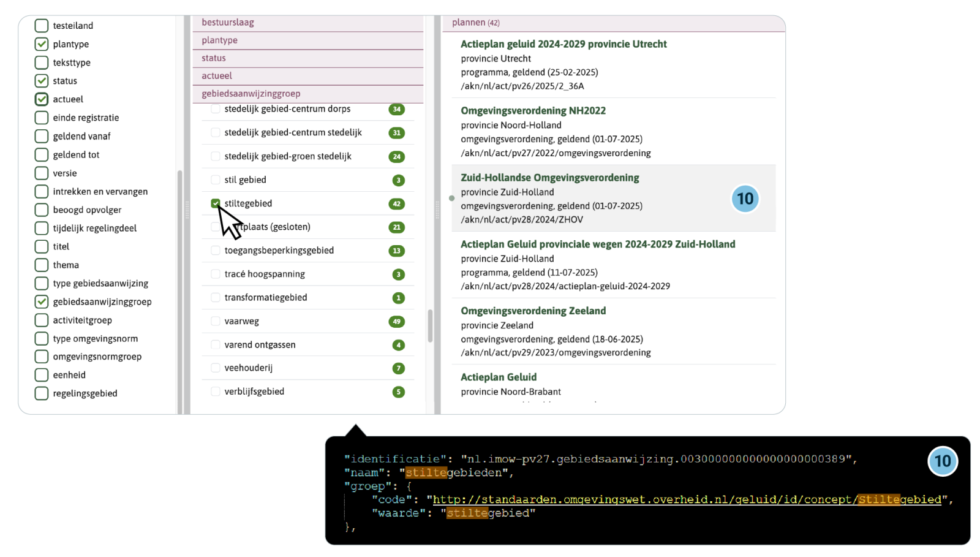Uncheck the "actueel" filter checkbox

coord(42,99)
